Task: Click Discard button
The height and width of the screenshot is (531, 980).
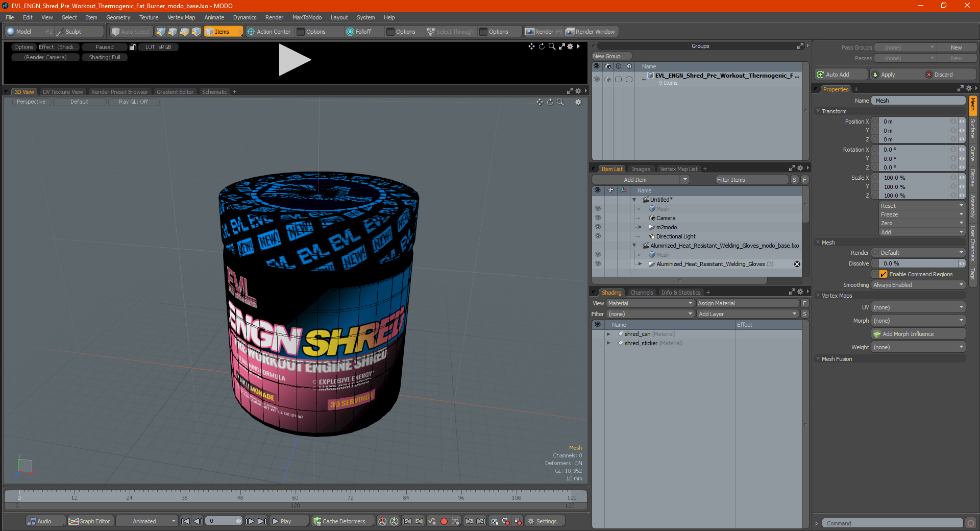Action: [x=950, y=75]
